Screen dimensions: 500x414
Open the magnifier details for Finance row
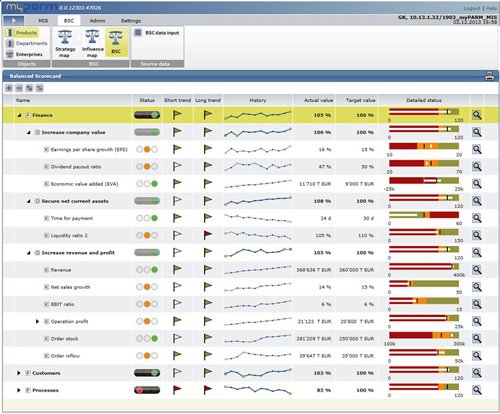pos(477,115)
